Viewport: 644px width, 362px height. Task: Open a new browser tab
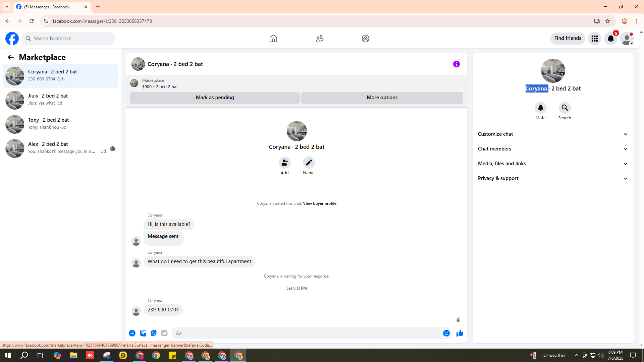pyautogui.click(x=98, y=7)
